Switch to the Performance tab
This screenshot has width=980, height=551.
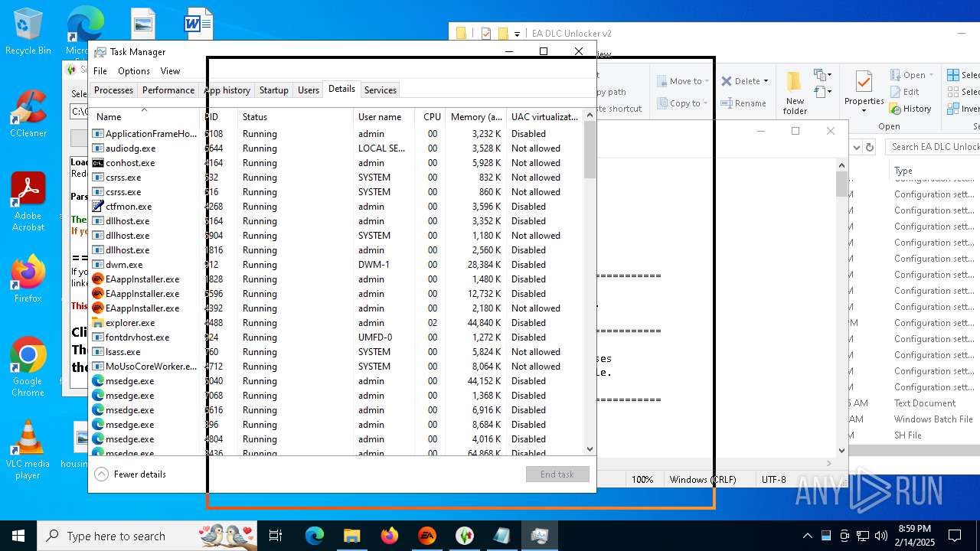(168, 90)
